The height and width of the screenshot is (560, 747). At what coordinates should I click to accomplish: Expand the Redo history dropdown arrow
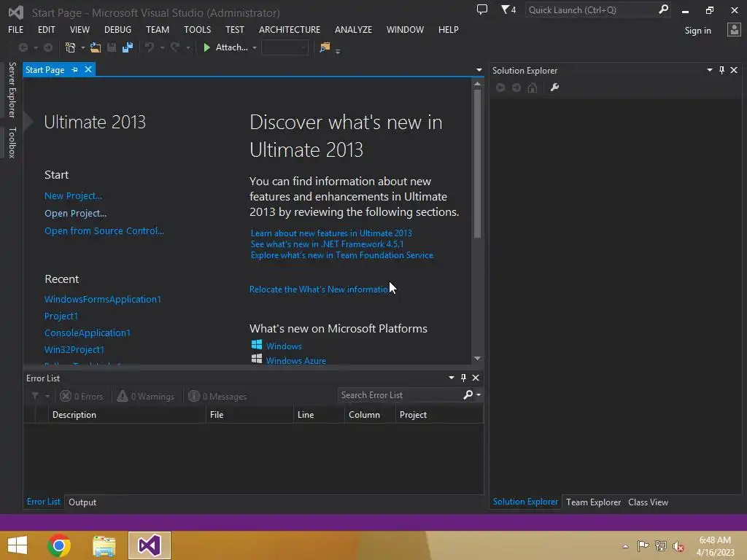click(x=188, y=47)
